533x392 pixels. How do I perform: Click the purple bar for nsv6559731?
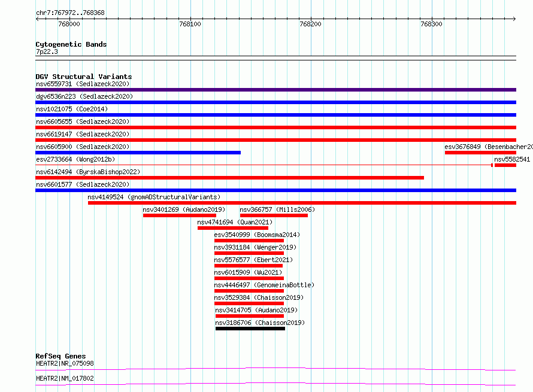(x=275, y=90)
